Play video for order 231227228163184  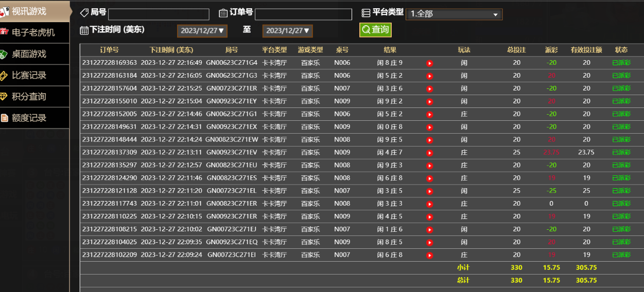tap(429, 76)
